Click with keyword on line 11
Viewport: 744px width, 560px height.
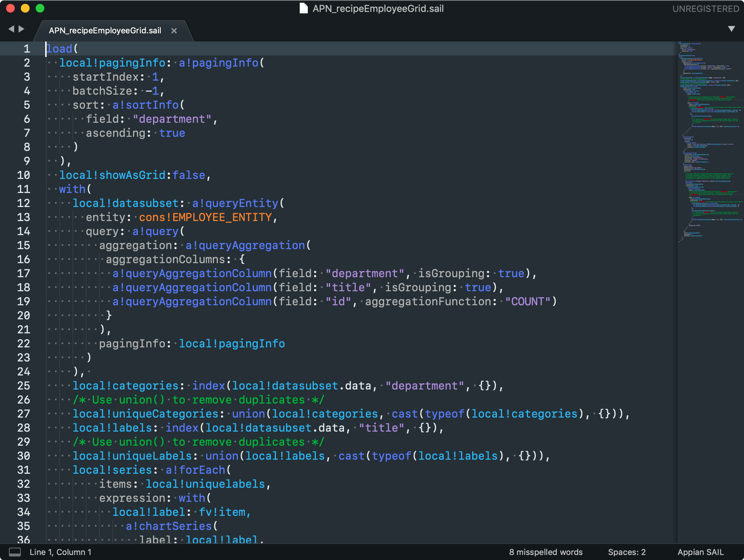point(72,189)
